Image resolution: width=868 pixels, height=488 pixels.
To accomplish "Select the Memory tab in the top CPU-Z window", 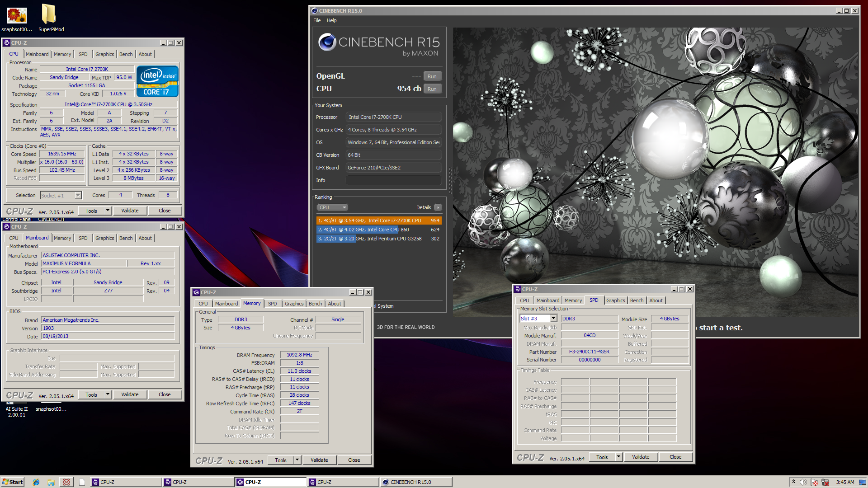I will (62, 54).
